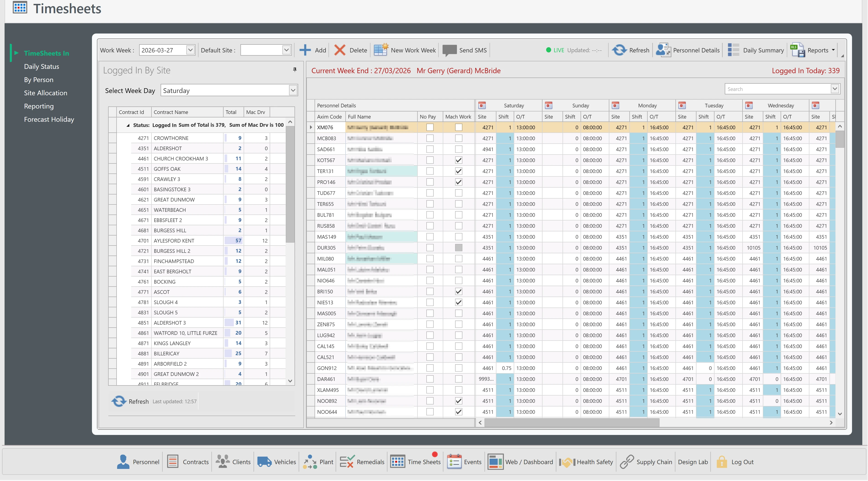Click the Add plus icon

pos(305,50)
